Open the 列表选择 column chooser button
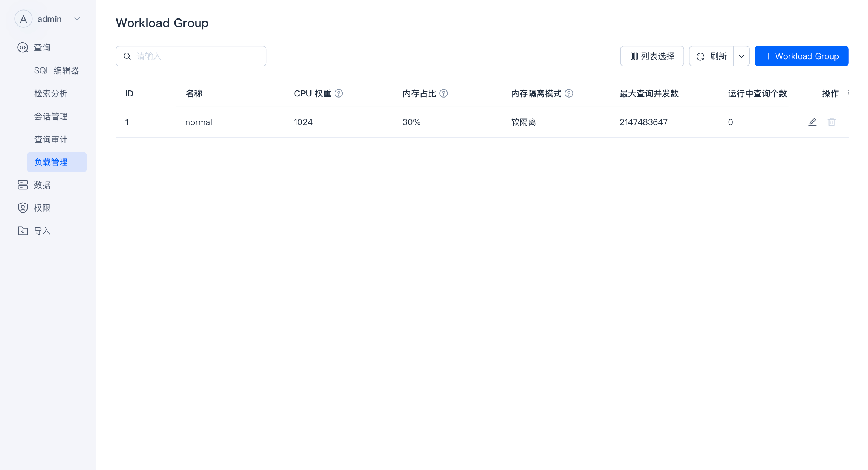The width and height of the screenshot is (868, 470). (652, 56)
